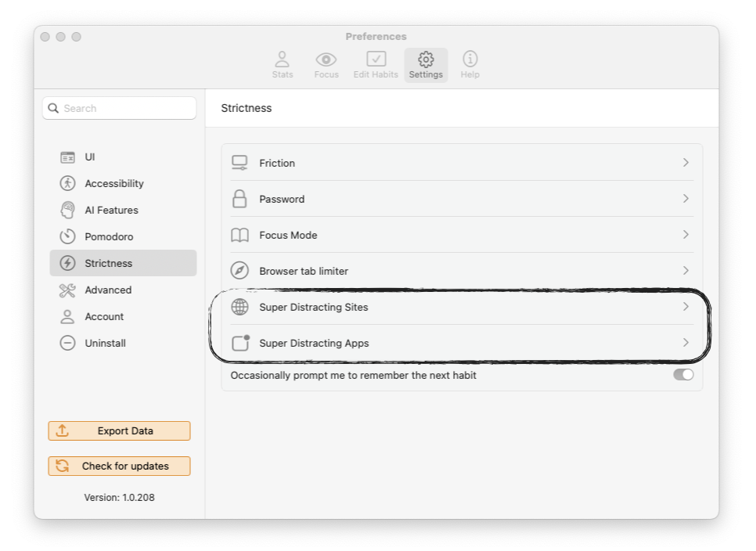Click the magnifier icon in Search

coord(53,109)
